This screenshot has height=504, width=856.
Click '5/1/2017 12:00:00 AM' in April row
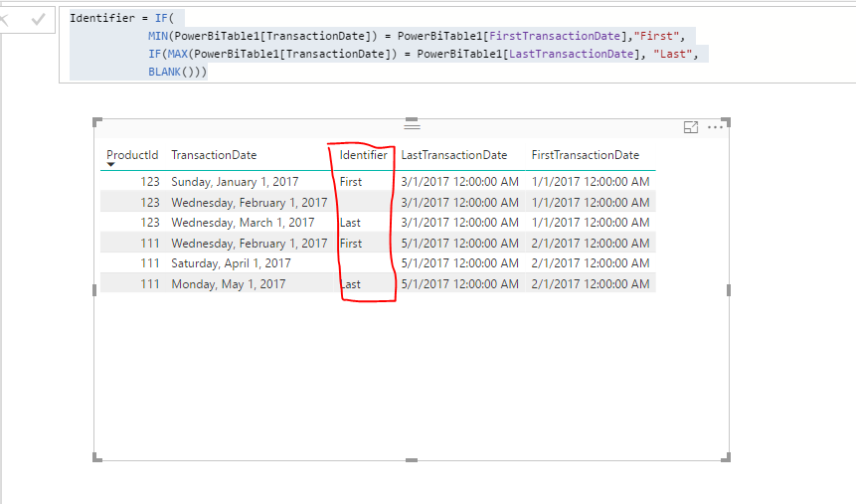[x=459, y=263]
